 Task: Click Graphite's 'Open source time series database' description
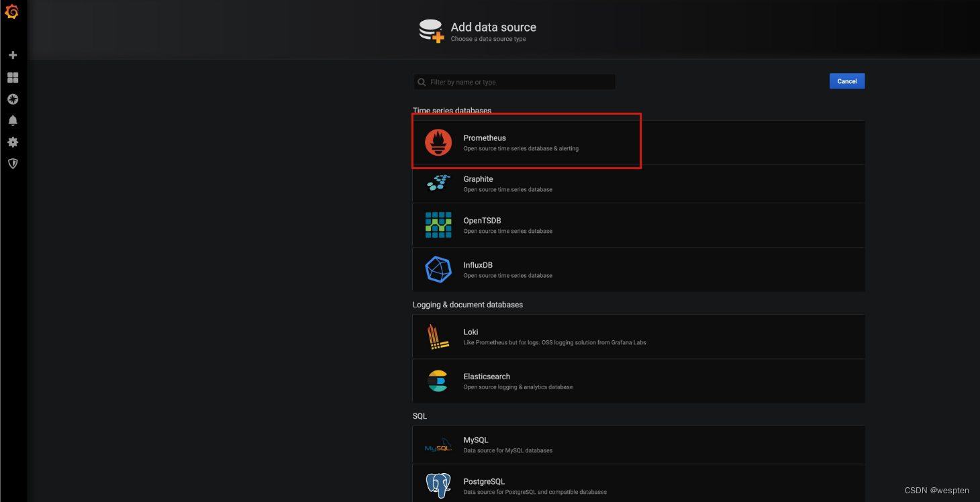pyautogui.click(x=508, y=189)
